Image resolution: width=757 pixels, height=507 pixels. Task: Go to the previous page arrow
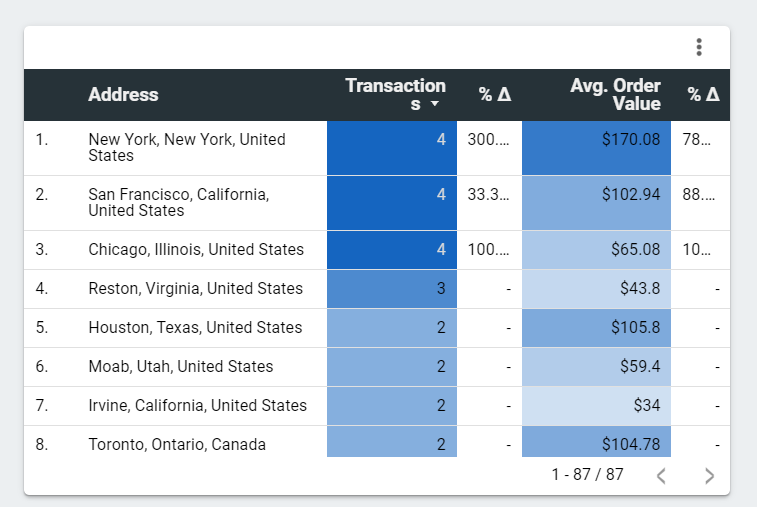click(661, 476)
